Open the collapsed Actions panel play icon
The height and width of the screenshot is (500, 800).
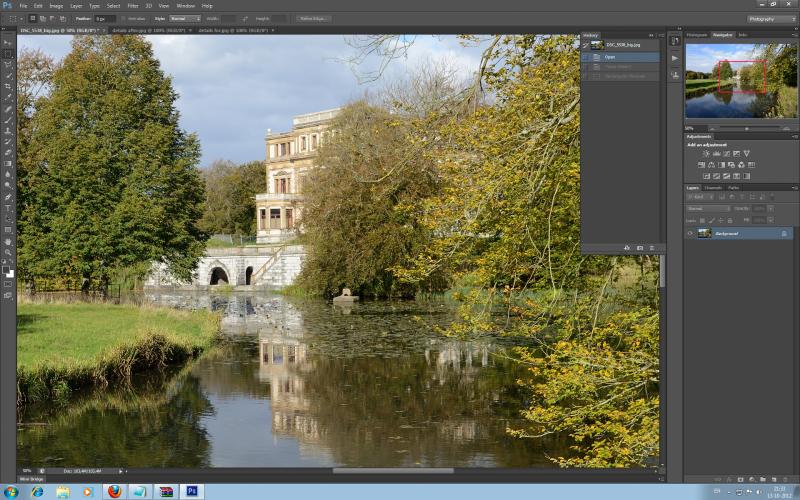[x=674, y=58]
